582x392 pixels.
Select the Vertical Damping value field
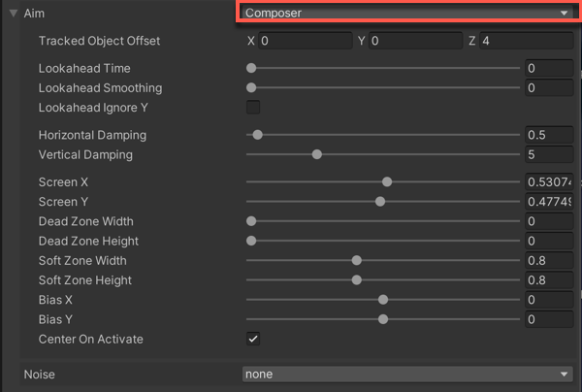click(x=548, y=154)
